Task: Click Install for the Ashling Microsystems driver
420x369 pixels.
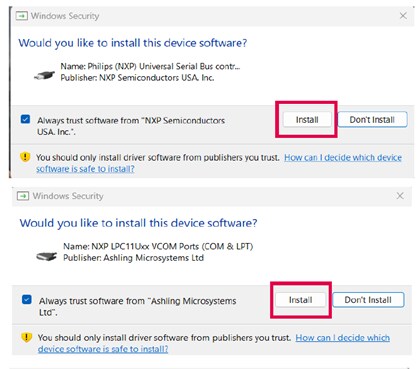Action: (x=300, y=300)
